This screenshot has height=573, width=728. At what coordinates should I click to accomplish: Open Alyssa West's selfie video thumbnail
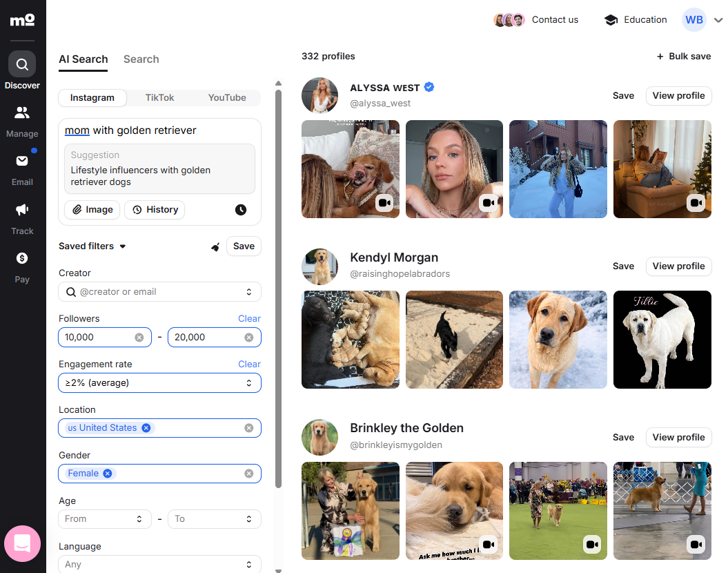pyautogui.click(x=454, y=169)
